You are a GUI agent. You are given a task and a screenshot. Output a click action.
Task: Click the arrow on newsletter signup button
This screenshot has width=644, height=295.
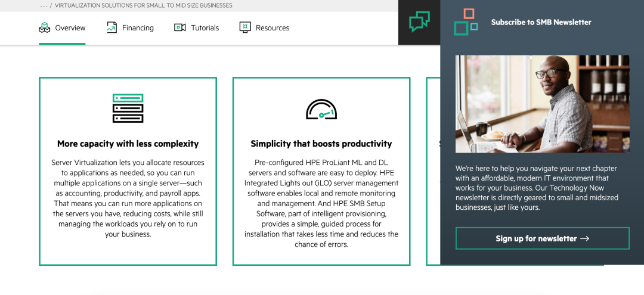pyautogui.click(x=585, y=238)
